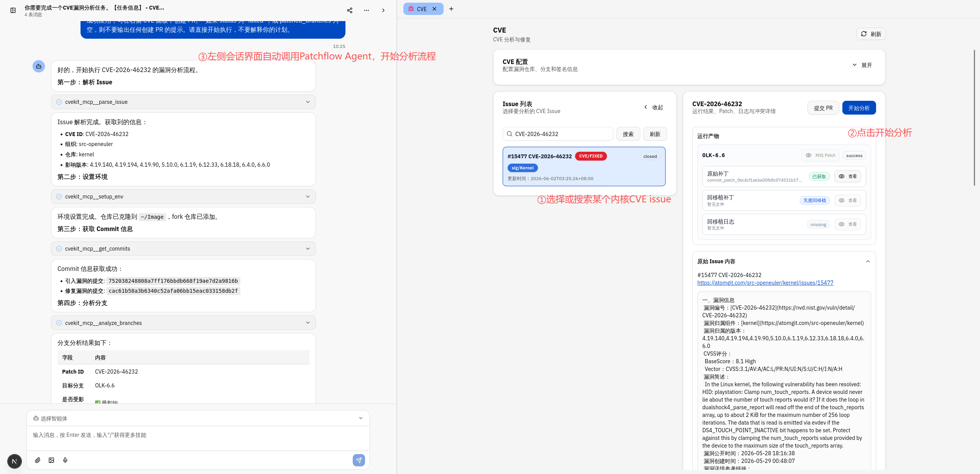The image size is (980, 474).
Task: View the 回移植日志 log file
Action: point(848,224)
